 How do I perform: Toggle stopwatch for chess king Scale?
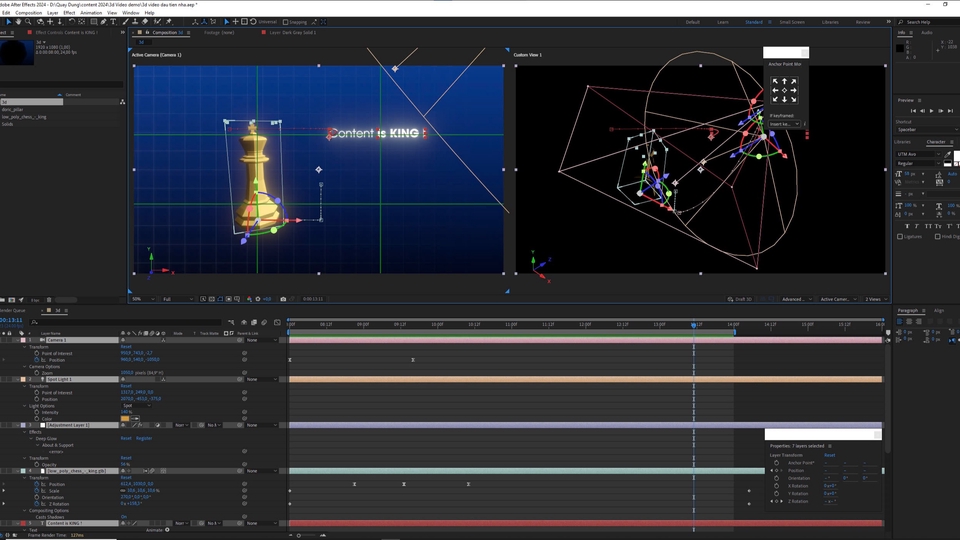pos(37,490)
